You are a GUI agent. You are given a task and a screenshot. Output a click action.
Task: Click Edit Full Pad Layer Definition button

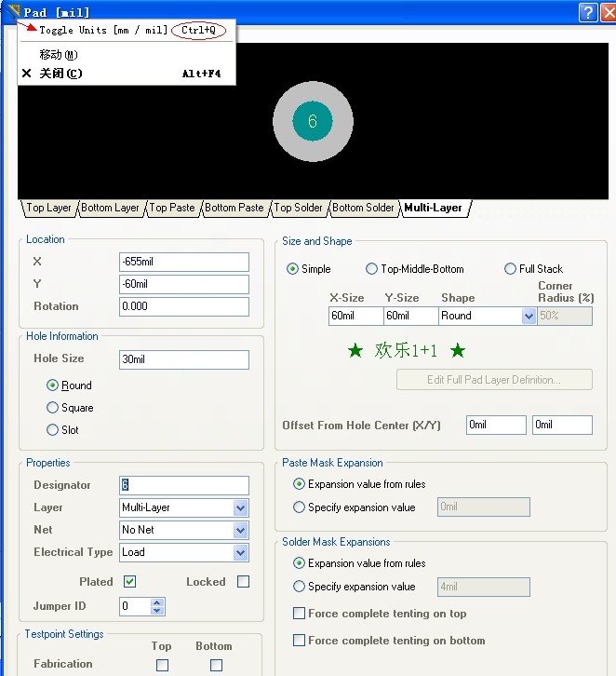tap(494, 380)
